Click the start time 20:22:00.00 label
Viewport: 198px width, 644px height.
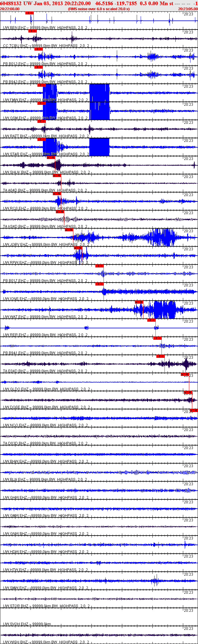coord(10,9)
